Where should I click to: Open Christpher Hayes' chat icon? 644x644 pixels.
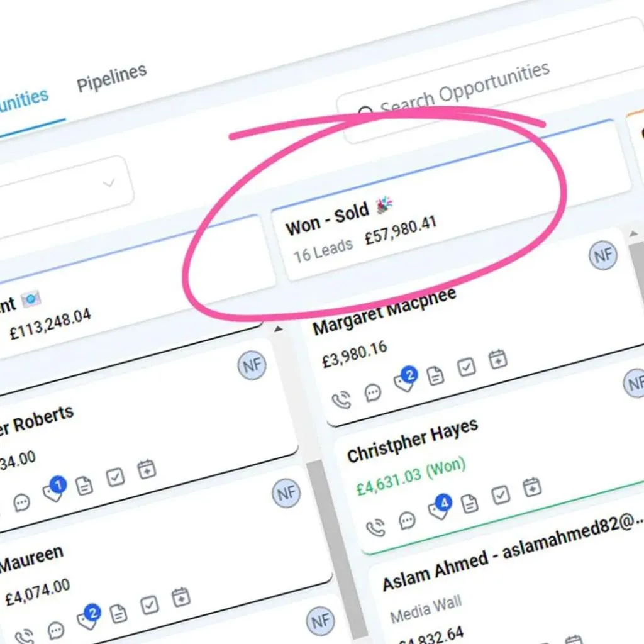(x=407, y=520)
